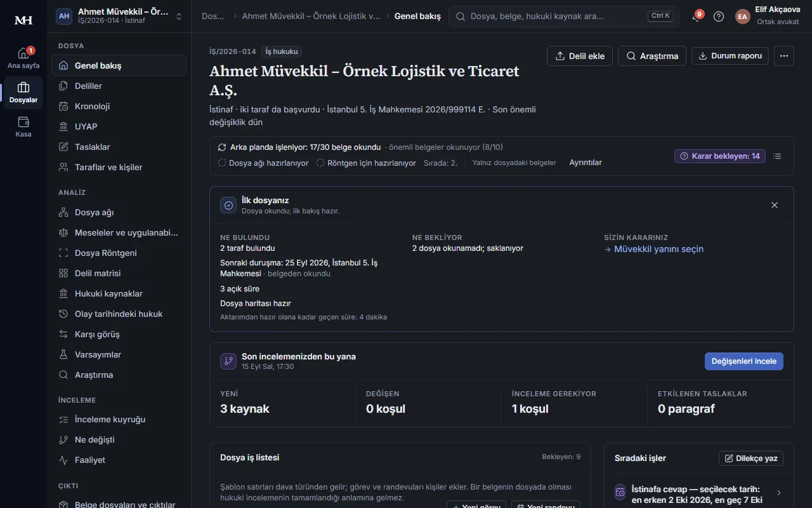Open Varsayımlar view
812x508 pixels.
point(119,354)
